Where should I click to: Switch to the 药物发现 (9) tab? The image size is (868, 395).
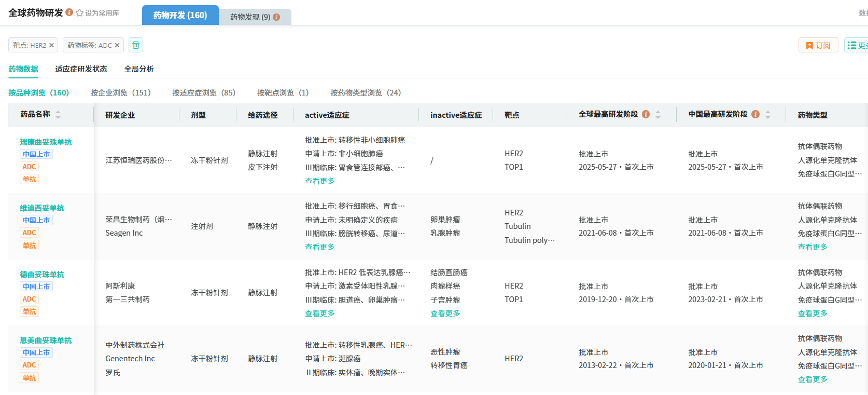click(x=254, y=17)
